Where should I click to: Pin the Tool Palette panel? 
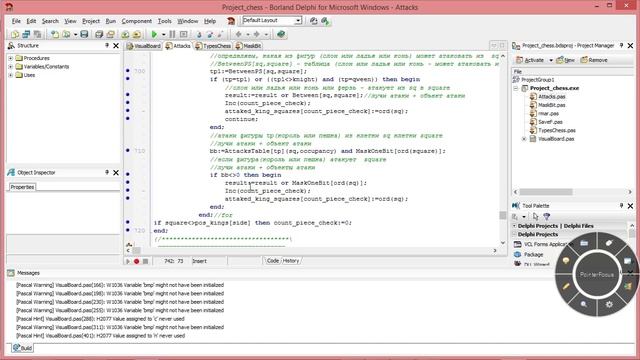621,206
